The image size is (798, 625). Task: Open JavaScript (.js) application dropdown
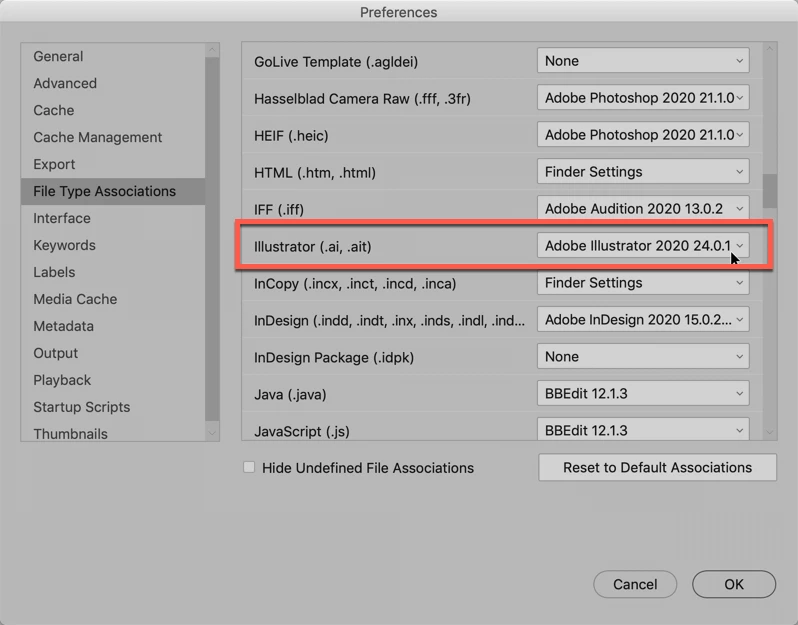643,429
